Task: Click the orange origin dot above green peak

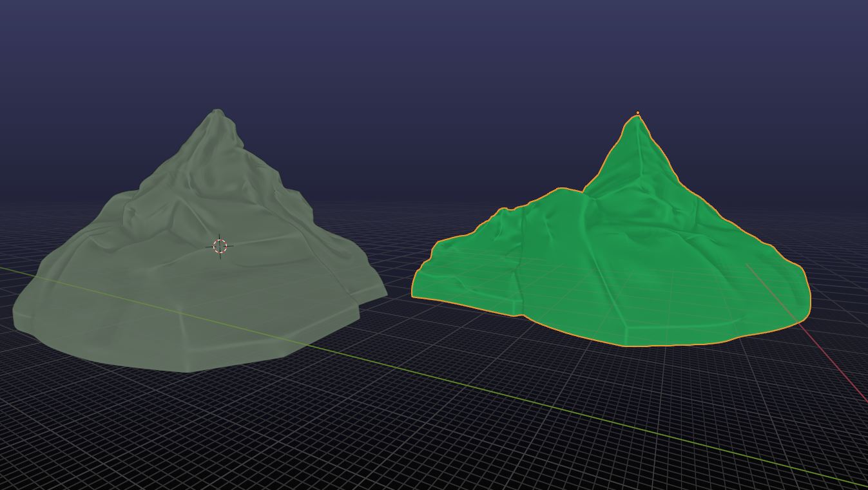Action: 638,113
